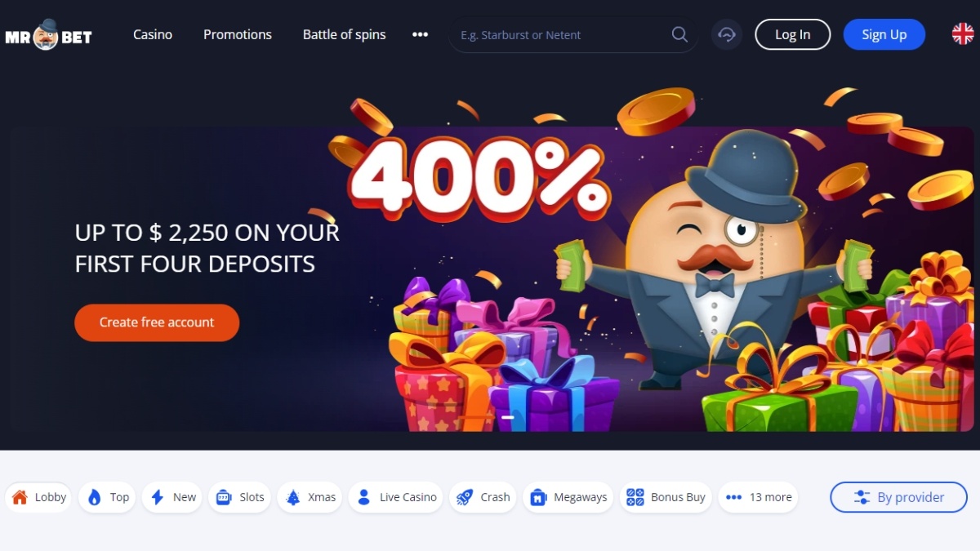Click the Mr Bet logo
The image size is (980, 551).
[x=48, y=35]
